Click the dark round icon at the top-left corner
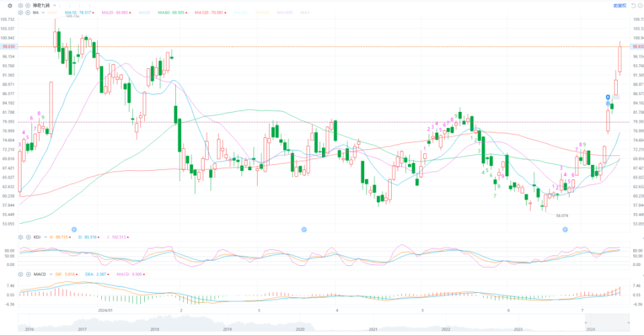Viewport: 644px width, 335px height. click(10, 6)
